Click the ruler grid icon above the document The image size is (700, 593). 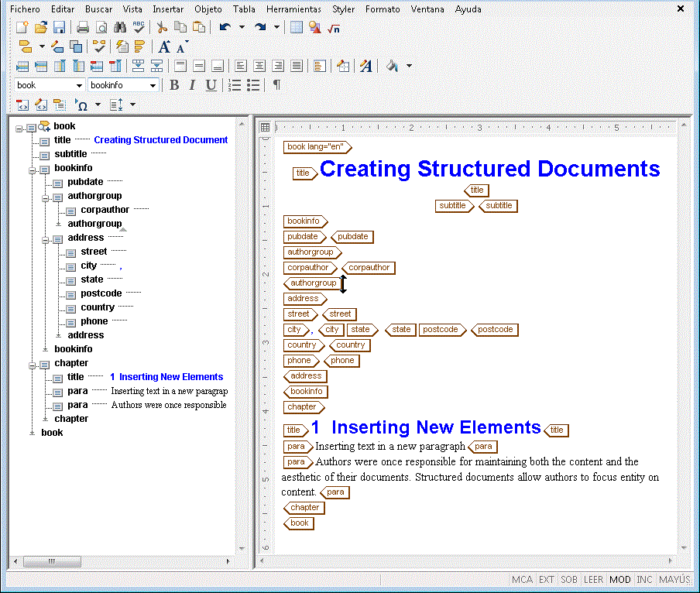click(265, 127)
